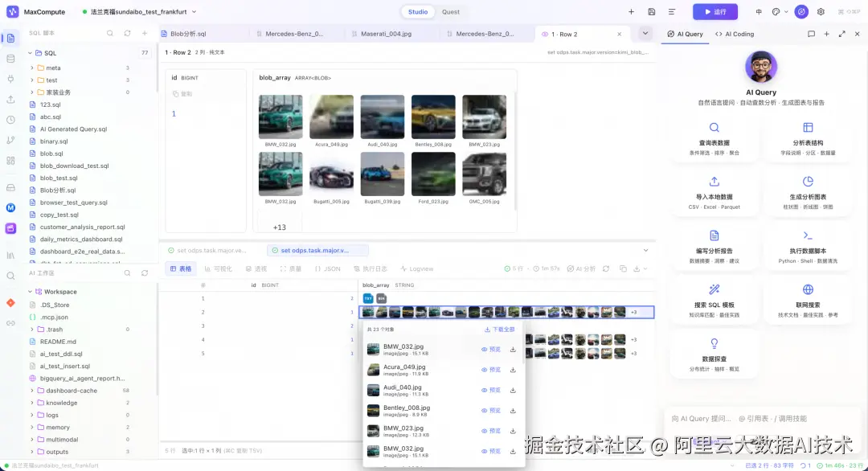Screen dimensions: 868x471
Task: Expand the test folder
Action: coord(32,80)
